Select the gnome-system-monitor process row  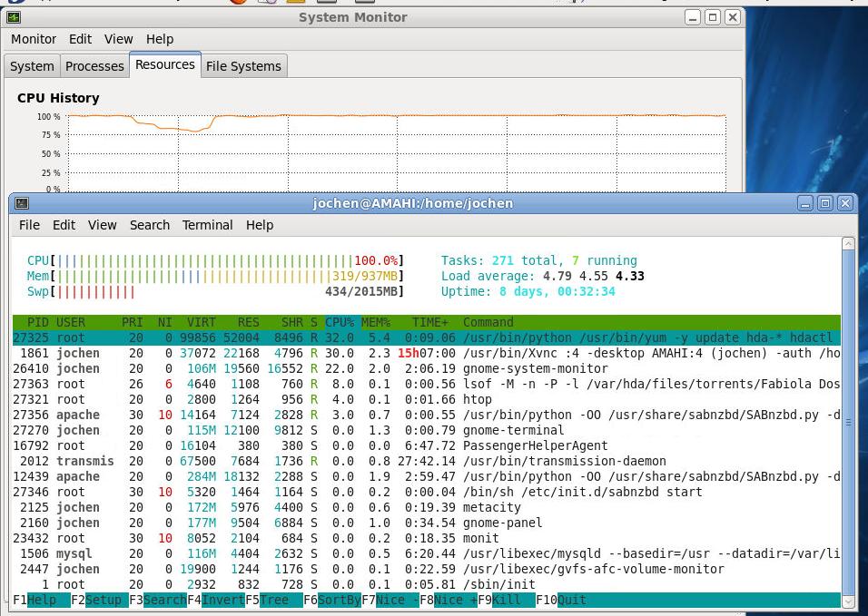pyautogui.click(x=426, y=369)
